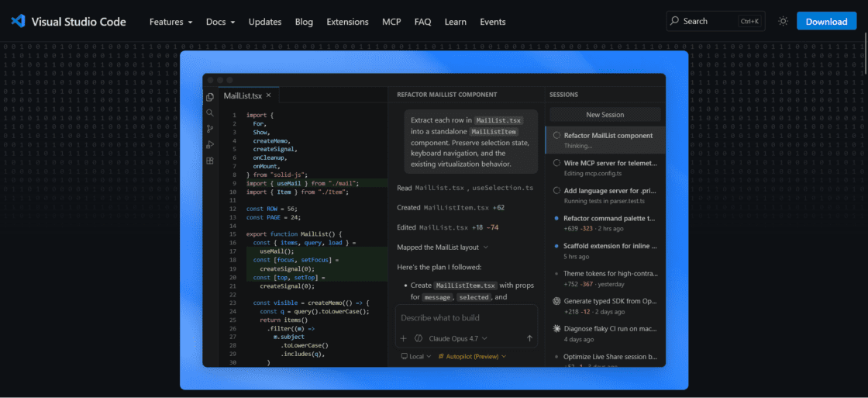Open the Optimize Live Share session
Screen dimensions: 868x398
(605, 358)
